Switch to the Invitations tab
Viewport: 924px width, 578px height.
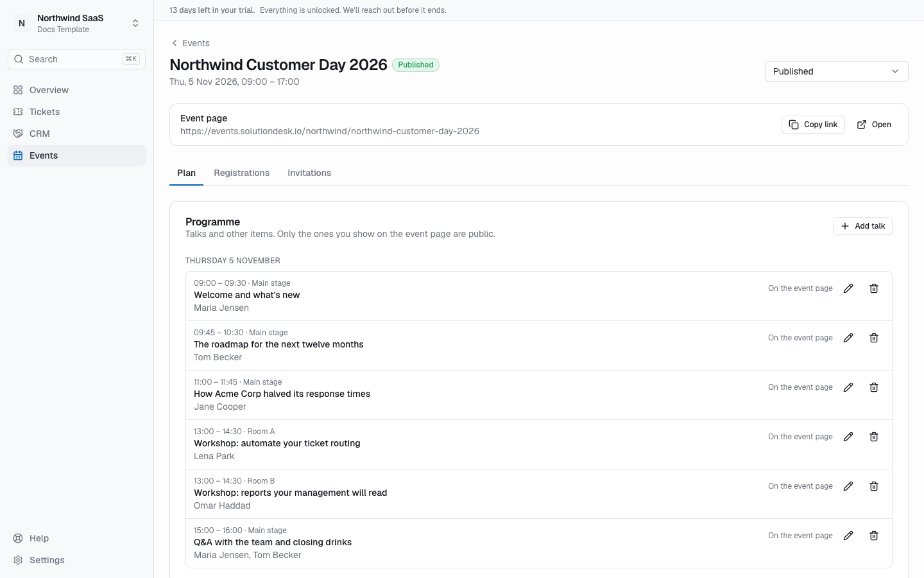pyautogui.click(x=309, y=173)
